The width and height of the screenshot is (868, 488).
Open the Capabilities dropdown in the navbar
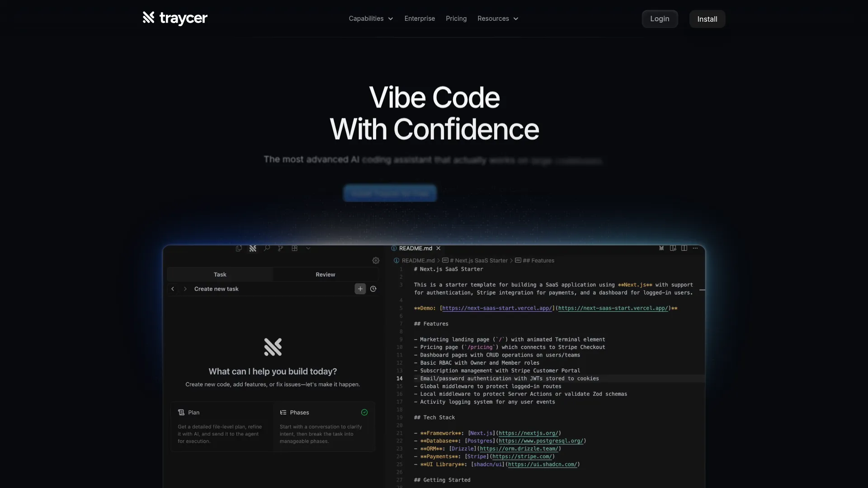370,19
